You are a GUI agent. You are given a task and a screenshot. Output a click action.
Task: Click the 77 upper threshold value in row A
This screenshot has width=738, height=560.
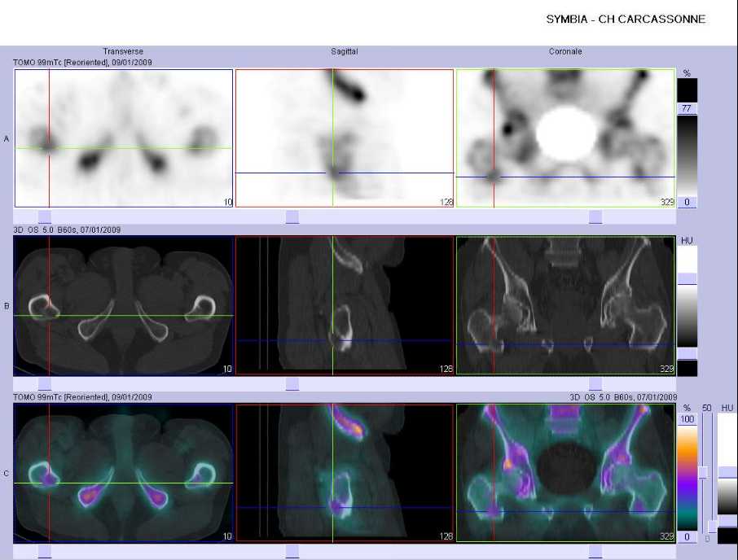click(x=687, y=108)
